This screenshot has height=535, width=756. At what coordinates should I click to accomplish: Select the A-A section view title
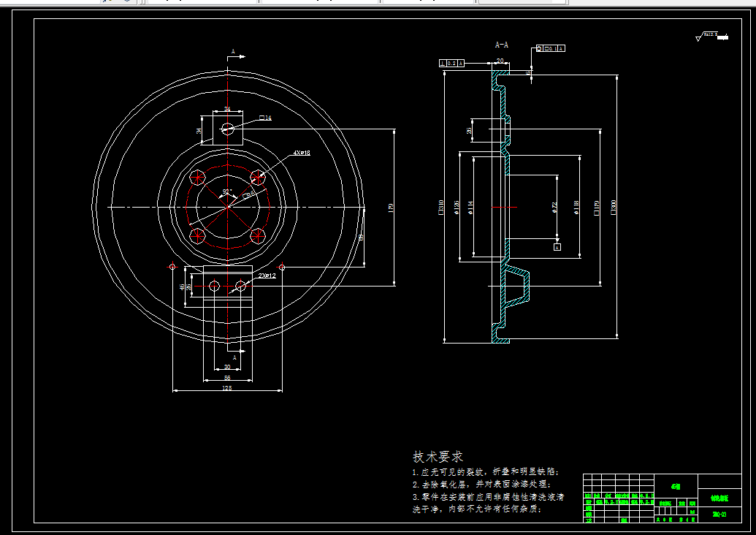[501, 45]
